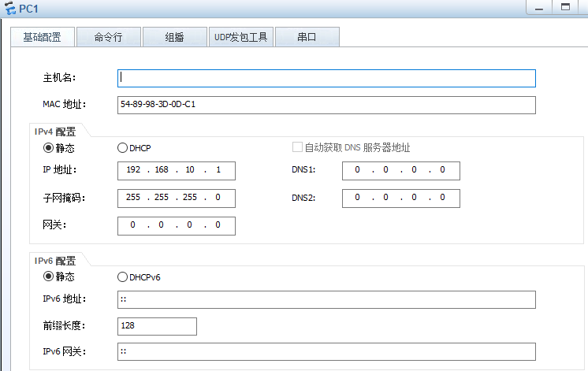Open the 组播 tab
The width and height of the screenshot is (588, 371).
[175, 37]
